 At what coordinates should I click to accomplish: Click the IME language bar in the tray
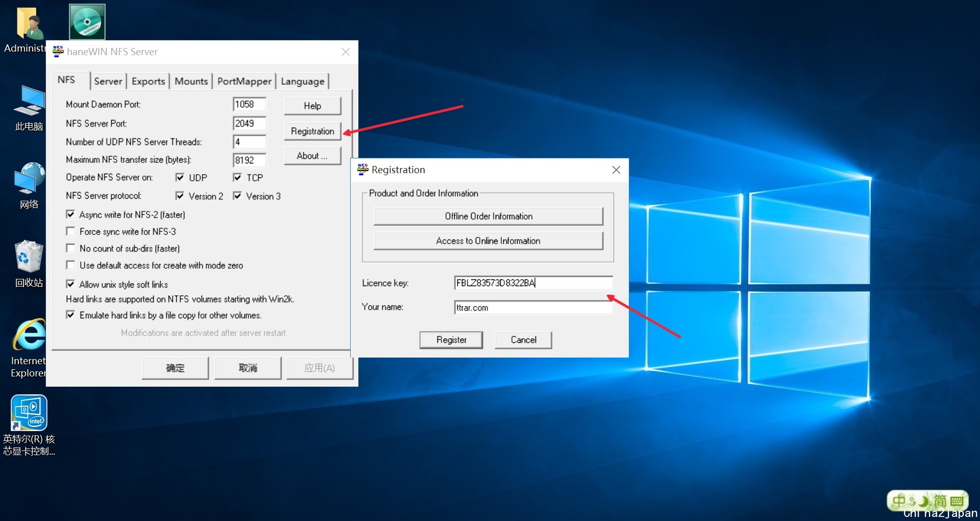[927, 501]
